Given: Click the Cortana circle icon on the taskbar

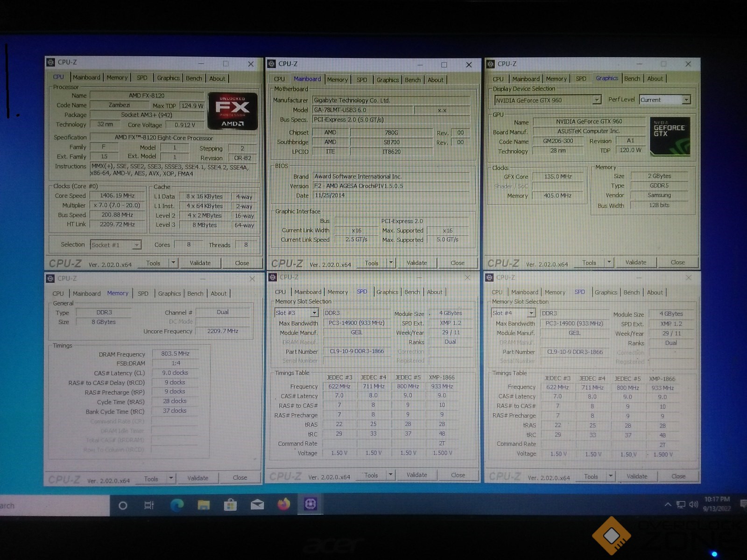Looking at the screenshot, I should click(x=123, y=505).
